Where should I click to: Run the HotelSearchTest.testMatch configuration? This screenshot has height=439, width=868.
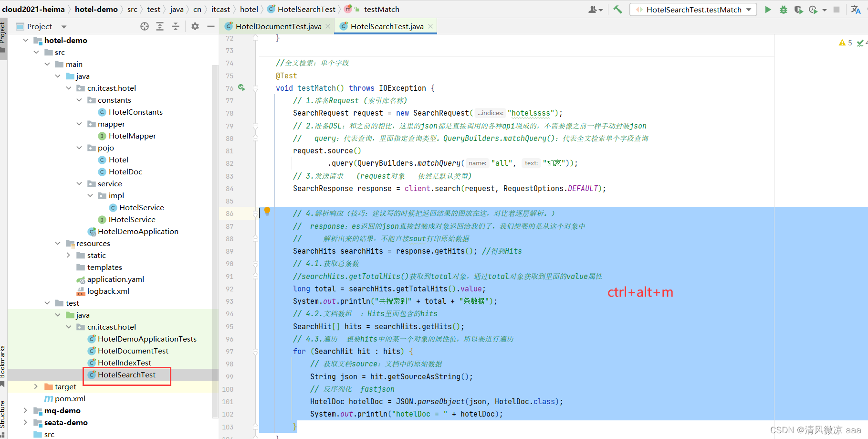coord(768,10)
